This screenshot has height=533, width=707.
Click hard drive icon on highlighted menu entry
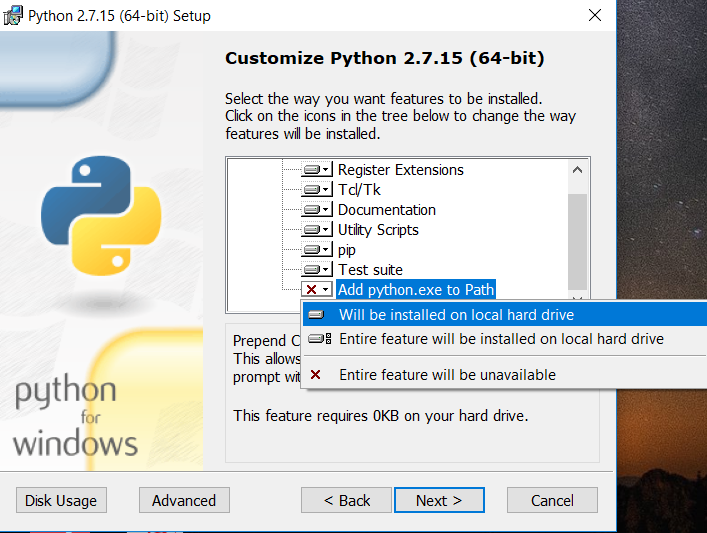point(316,315)
